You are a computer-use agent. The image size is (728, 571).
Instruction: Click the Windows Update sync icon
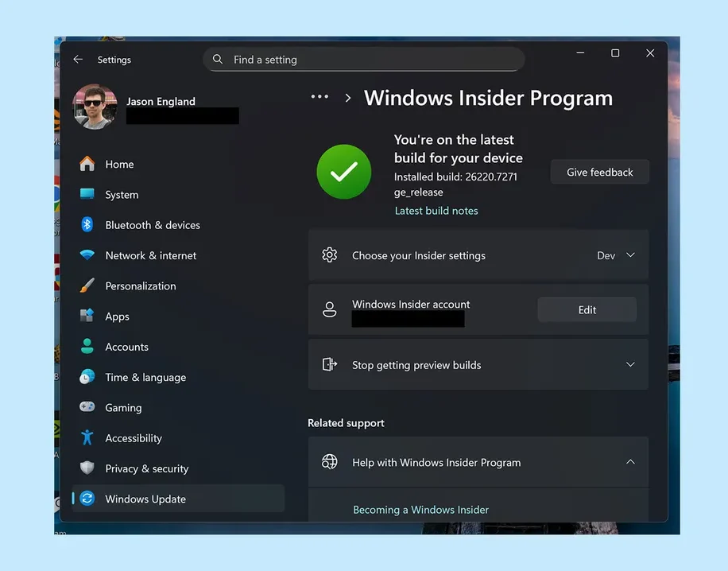(87, 499)
